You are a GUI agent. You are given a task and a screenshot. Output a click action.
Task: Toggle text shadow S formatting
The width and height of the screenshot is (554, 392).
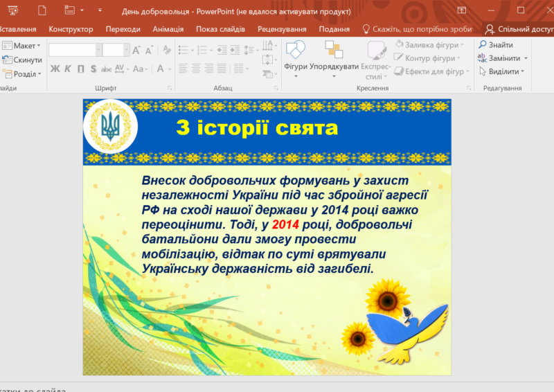93,69
